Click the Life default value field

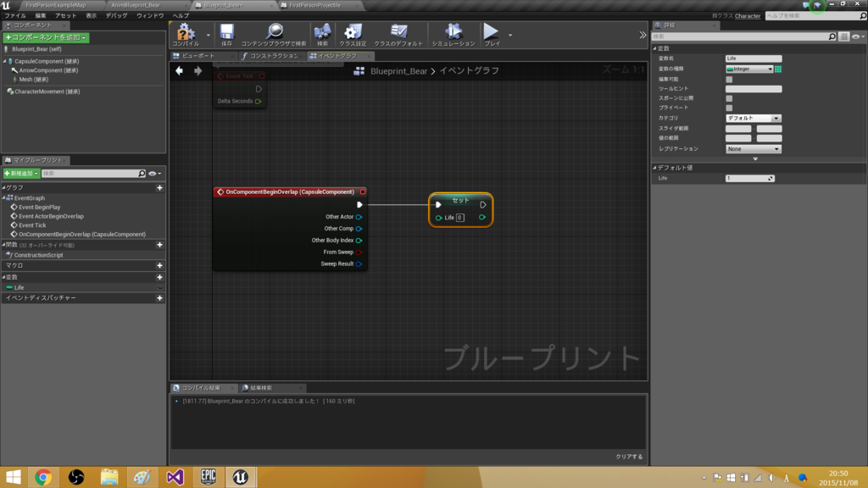[x=750, y=178]
